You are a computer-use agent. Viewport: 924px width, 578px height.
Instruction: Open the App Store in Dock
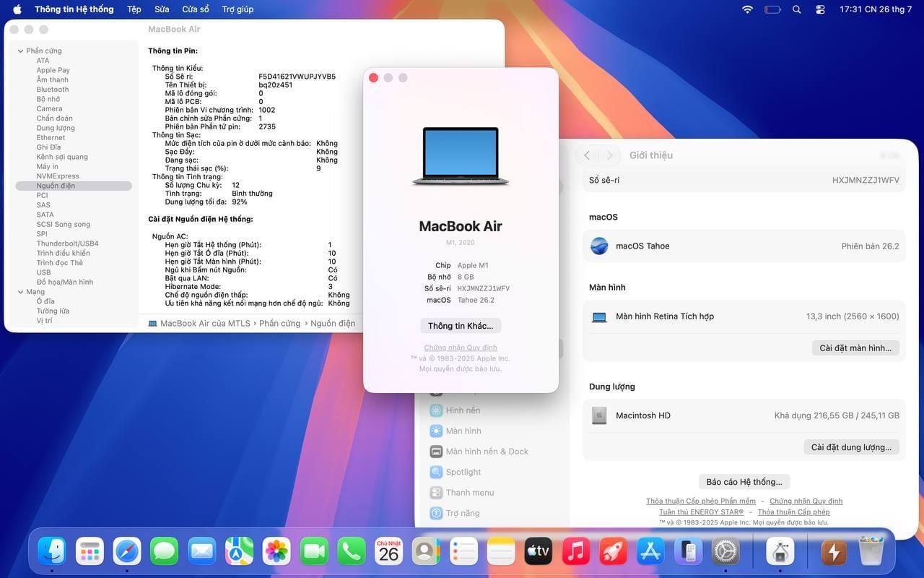650,552
